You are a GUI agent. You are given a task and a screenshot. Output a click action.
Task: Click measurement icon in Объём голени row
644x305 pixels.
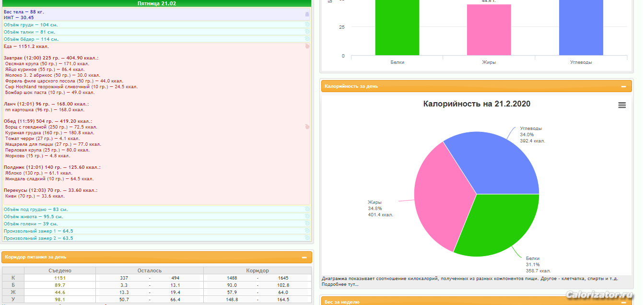pyautogui.click(x=307, y=223)
